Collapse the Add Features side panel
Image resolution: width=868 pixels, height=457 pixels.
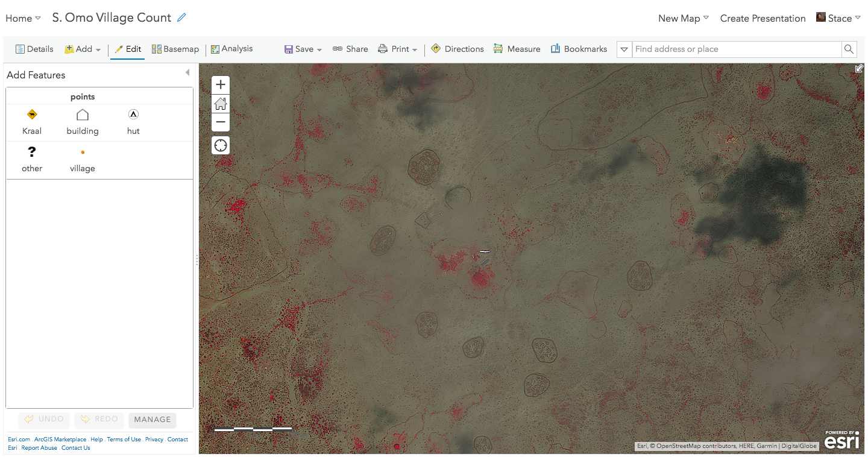(187, 73)
